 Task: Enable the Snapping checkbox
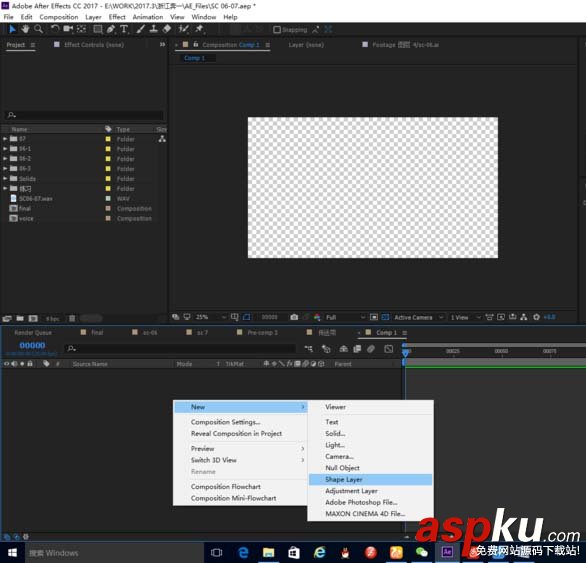point(277,30)
